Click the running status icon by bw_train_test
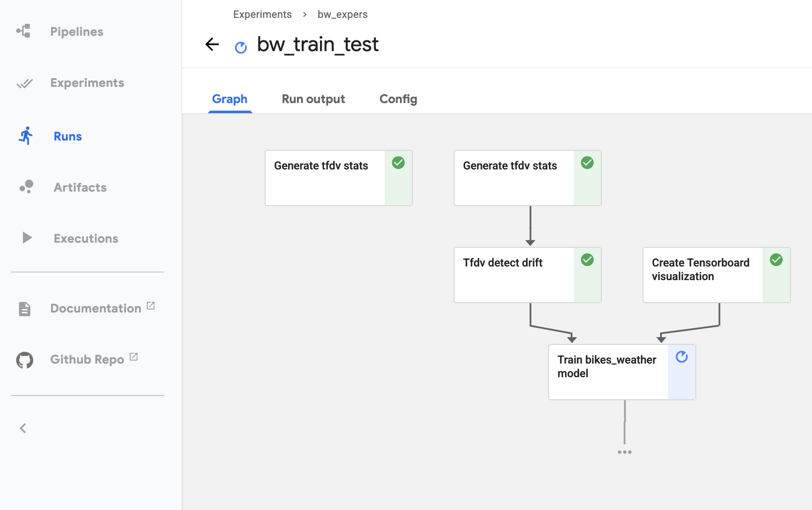The height and width of the screenshot is (510, 812). point(241,48)
